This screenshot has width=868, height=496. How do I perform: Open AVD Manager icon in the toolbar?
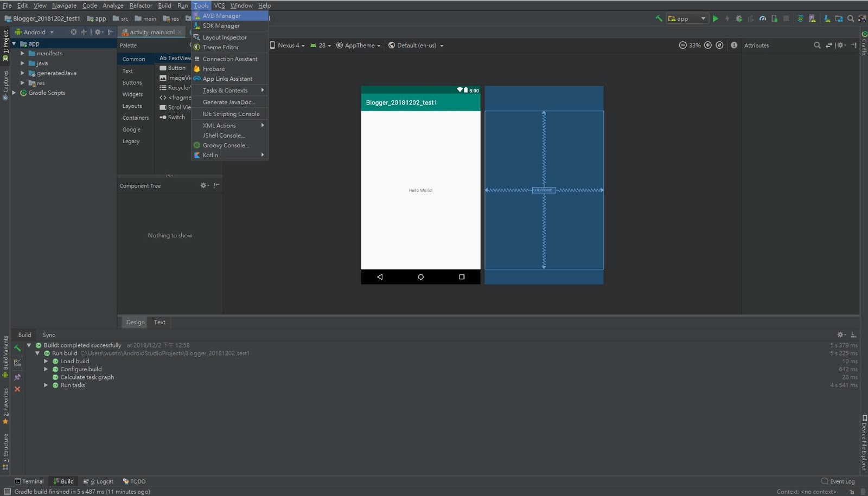[812, 18]
